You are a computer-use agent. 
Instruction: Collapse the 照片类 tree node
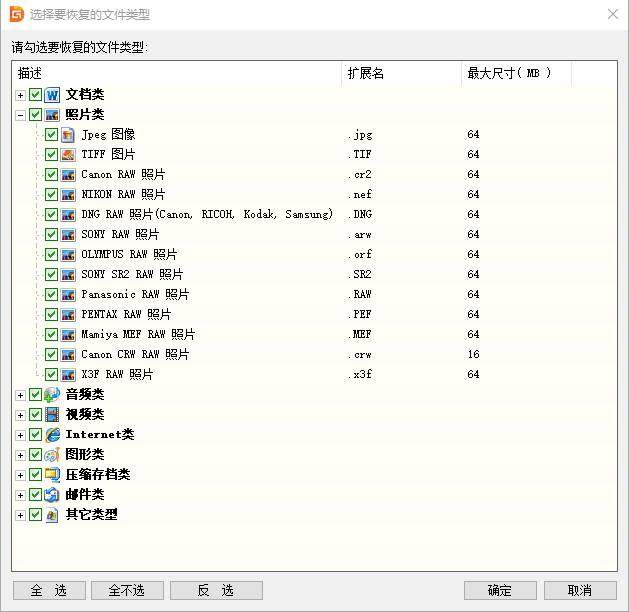point(20,114)
